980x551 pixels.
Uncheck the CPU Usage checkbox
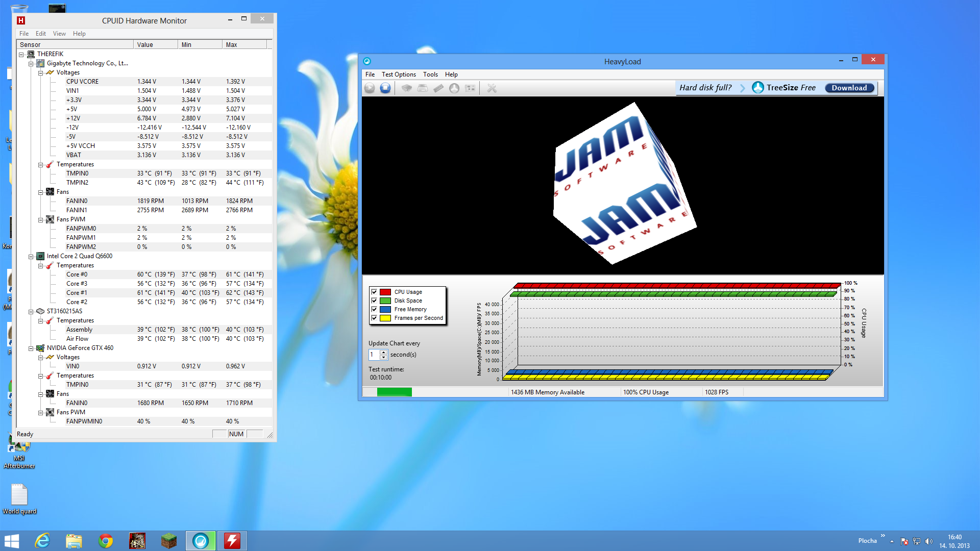point(374,292)
